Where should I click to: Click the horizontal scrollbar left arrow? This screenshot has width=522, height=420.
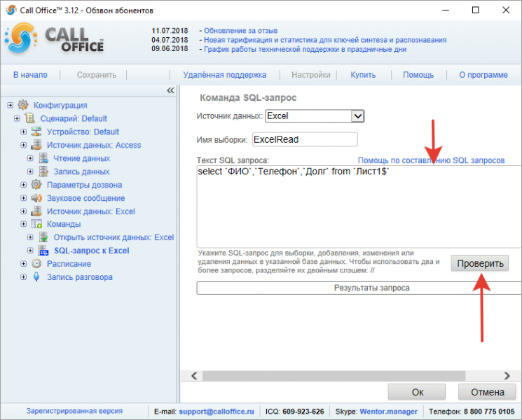194,376
